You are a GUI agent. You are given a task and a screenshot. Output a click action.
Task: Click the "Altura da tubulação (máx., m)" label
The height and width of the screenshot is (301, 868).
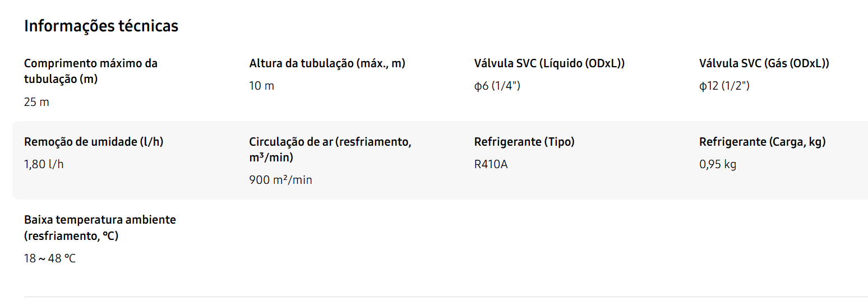click(327, 63)
